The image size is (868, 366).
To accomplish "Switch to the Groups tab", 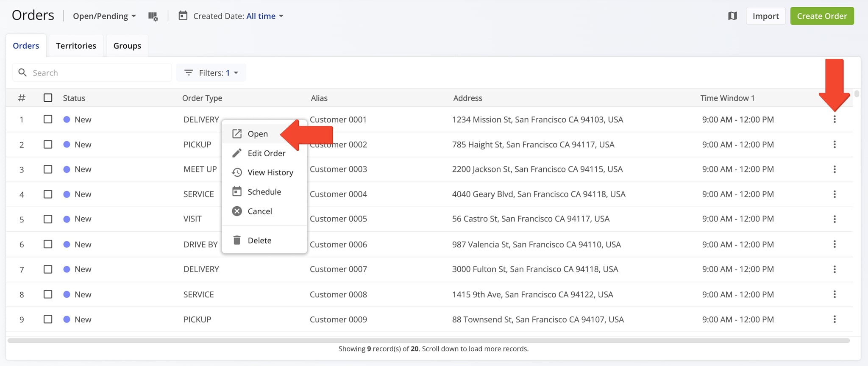I will pos(127,46).
